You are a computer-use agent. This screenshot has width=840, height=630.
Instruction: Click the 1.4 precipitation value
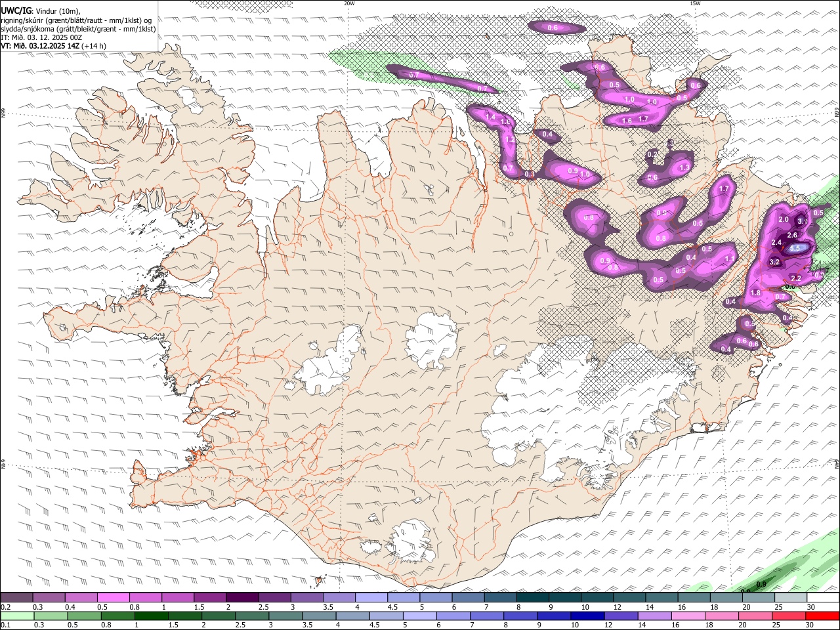[490, 116]
